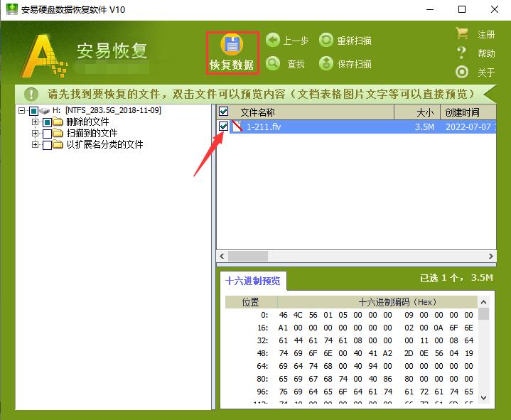511x420 pixels.
Task: Click the hex row at position 48:
Action: click(x=351, y=353)
